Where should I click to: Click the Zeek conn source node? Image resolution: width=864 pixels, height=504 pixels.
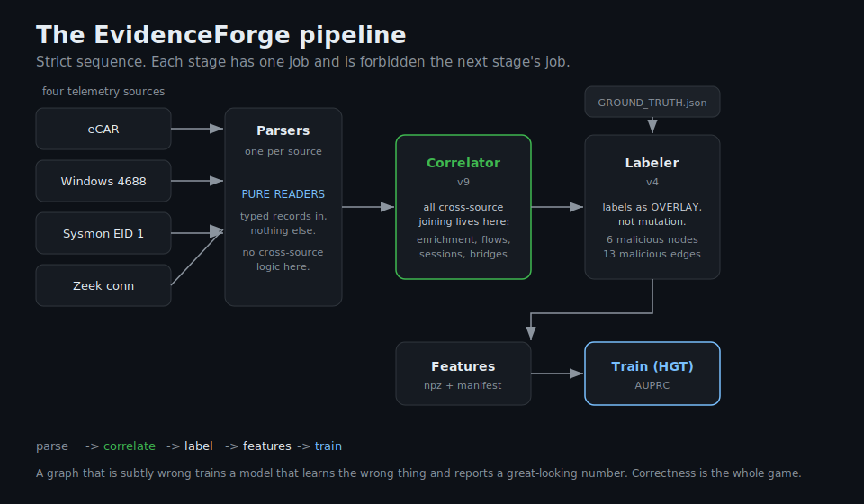pyautogui.click(x=103, y=285)
